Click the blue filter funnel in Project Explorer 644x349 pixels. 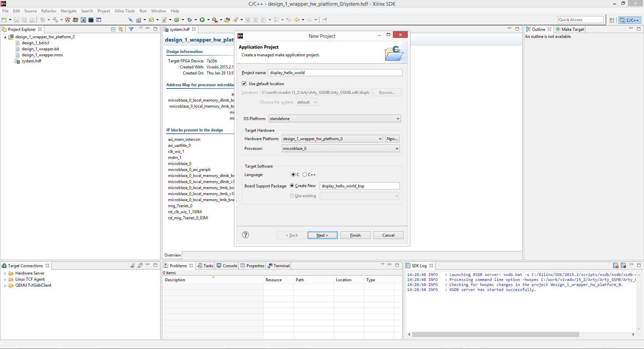131,29
